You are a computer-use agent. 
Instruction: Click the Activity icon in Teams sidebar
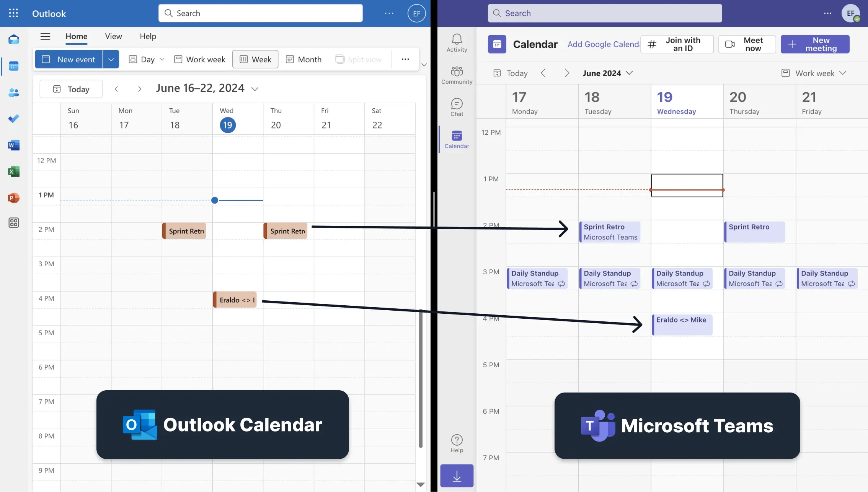(457, 42)
